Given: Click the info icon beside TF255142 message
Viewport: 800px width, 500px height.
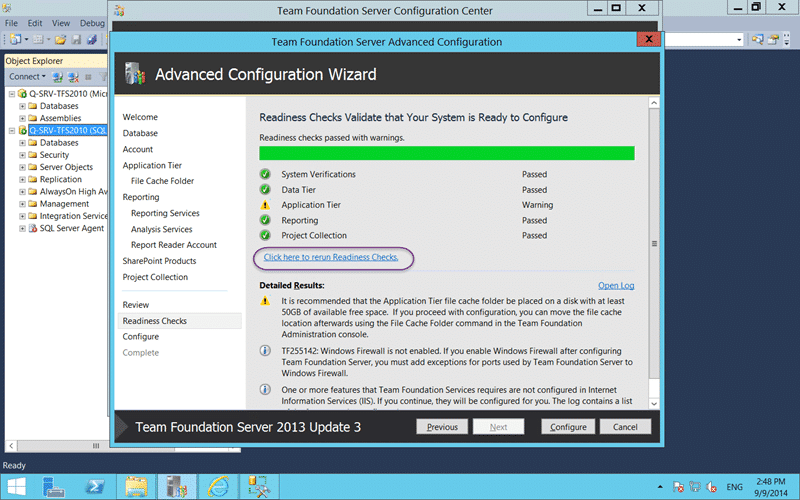Looking at the screenshot, I should 265,351.
